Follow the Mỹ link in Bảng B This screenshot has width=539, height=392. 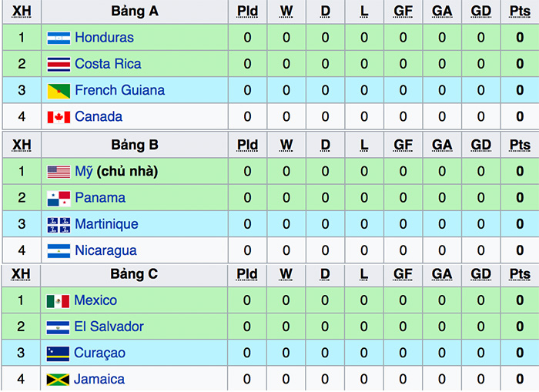[x=84, y=172]
